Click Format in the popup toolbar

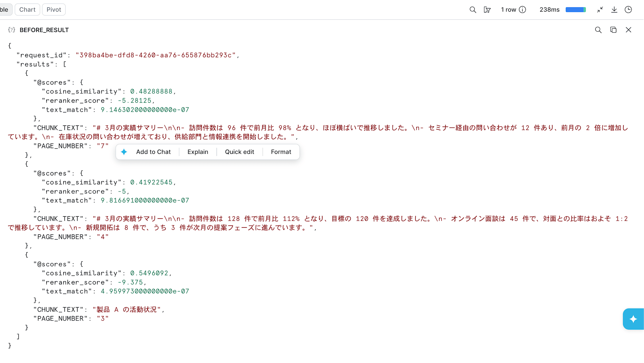point(281,152)
